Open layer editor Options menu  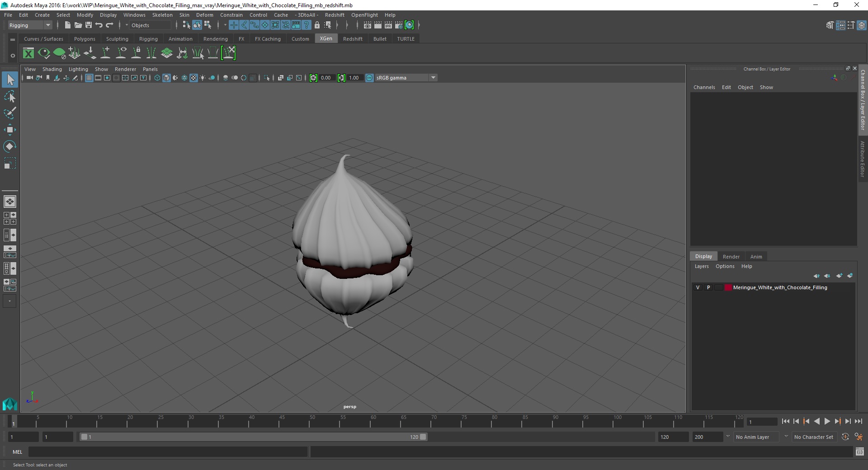coord(725,266)
